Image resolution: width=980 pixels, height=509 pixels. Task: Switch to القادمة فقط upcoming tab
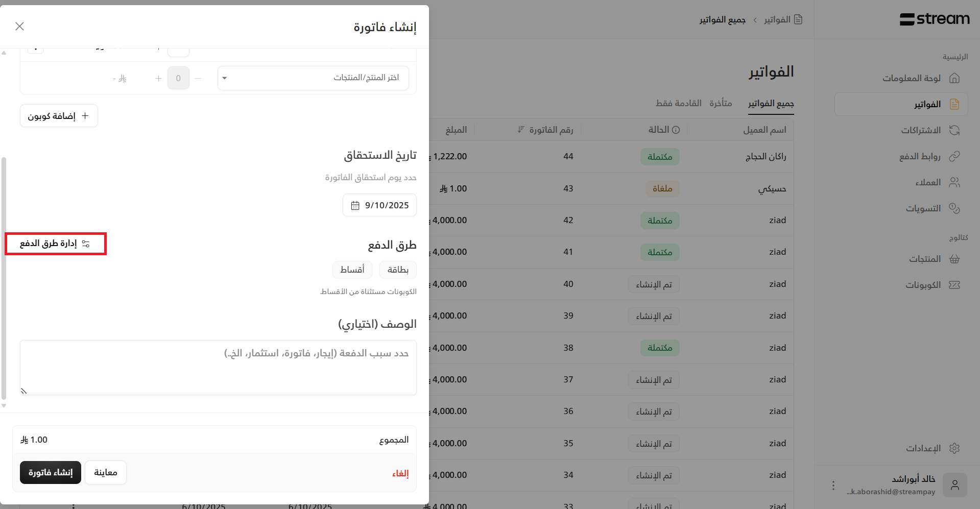678,103
